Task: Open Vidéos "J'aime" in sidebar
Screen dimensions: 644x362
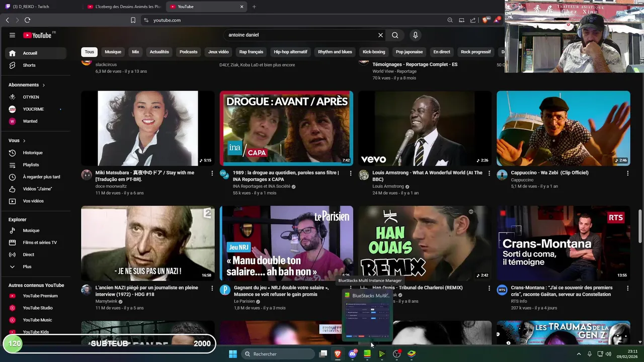Action: [35, 189]
